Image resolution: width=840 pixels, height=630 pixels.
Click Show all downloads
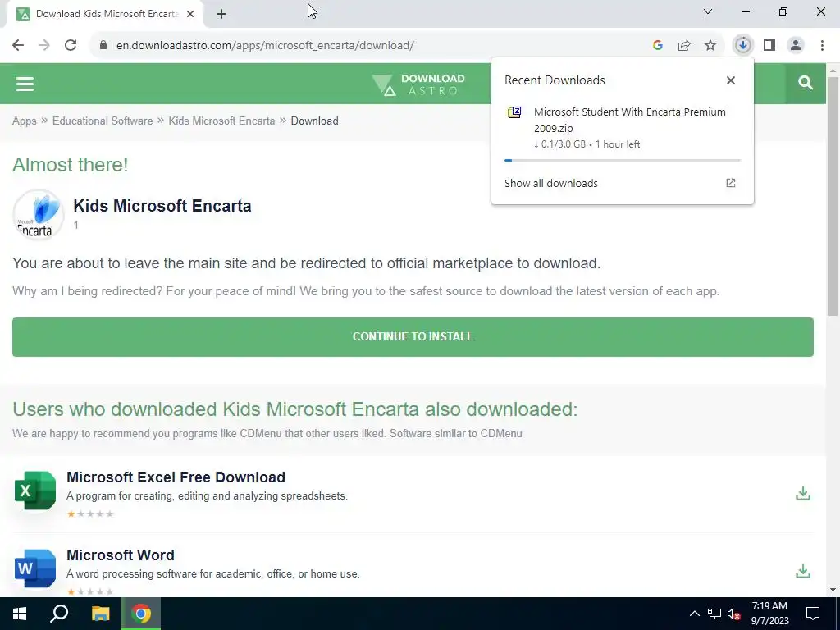550,183
